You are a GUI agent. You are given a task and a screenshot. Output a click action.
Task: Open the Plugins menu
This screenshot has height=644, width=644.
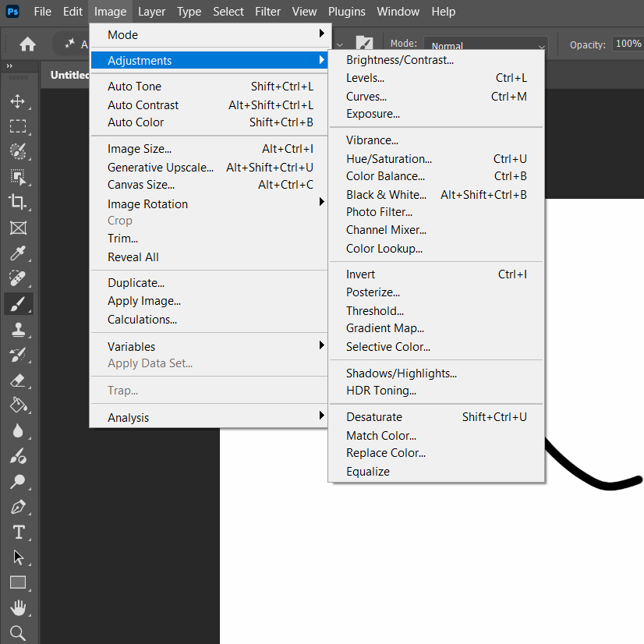pyautogui.click(x=347, y=12)
